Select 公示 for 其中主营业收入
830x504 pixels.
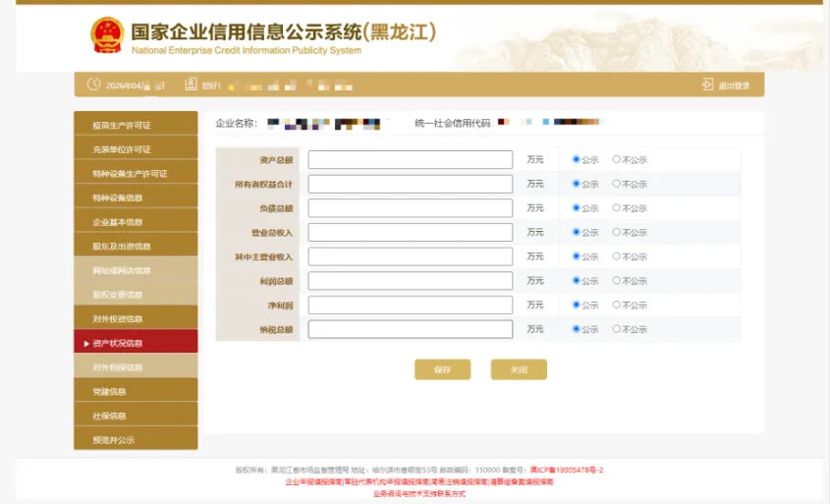click(x=576, y=256)
